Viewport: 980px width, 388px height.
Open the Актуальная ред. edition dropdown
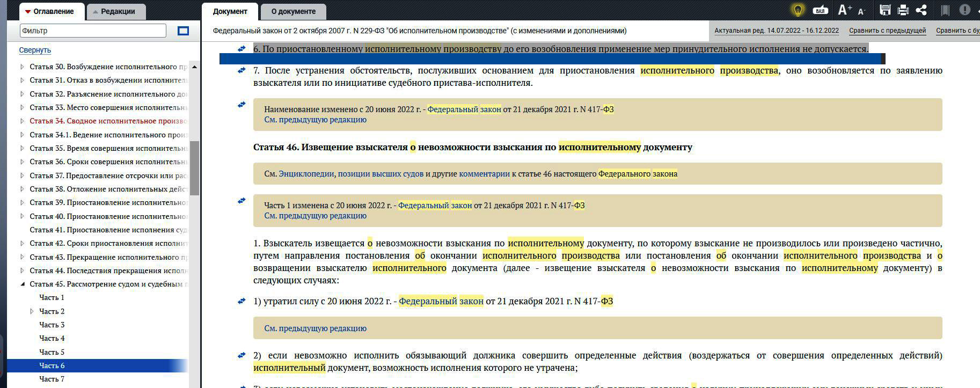click(776, 31)
